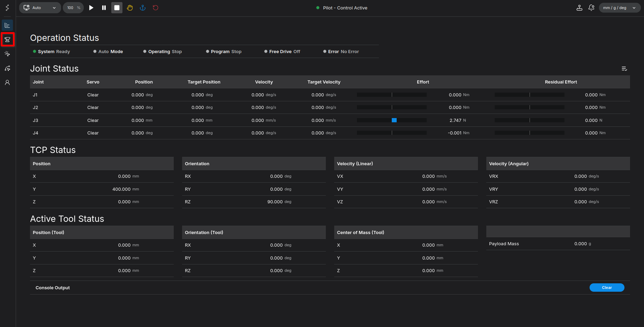The image size is (644, 327).
Task: Click the red reset arrow icon
Action: pyautogui.click(x=156, y=8)
